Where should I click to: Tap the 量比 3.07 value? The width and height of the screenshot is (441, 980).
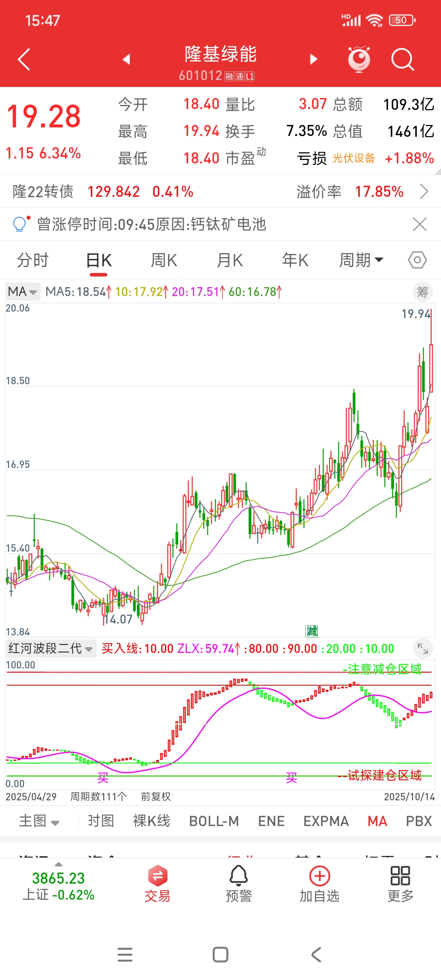pyautogui.click(x=313, y=104)
